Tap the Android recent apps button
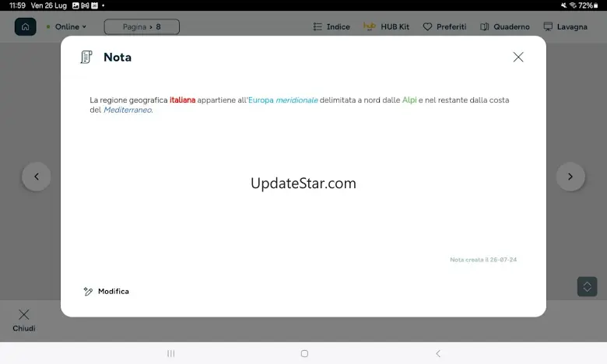The image size is (607, 364). [170, 354]
